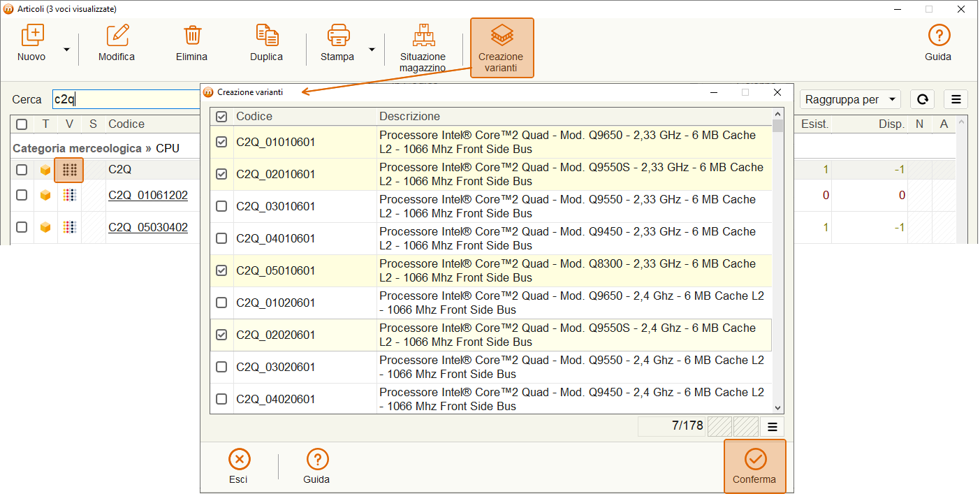This screenshot has height=494, width=980.
Task: Close the Creazione varianti dialog
Action: click(x=777, y=92)
